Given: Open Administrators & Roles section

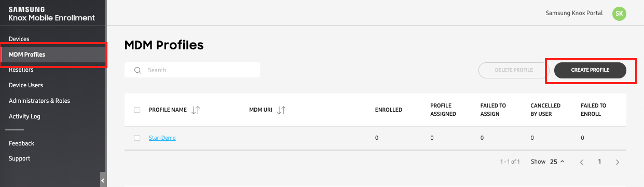Looking at the screenshot, I should tap(39, 101).
